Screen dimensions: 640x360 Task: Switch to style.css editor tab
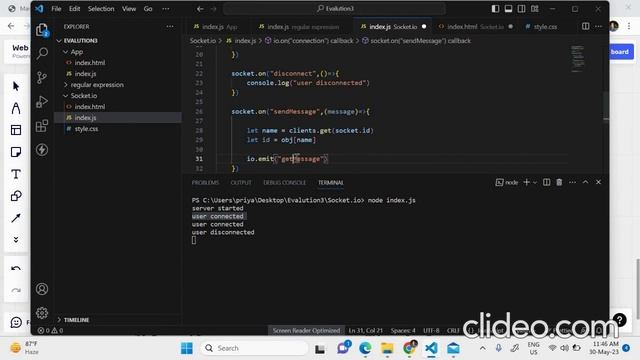point(541,27)
